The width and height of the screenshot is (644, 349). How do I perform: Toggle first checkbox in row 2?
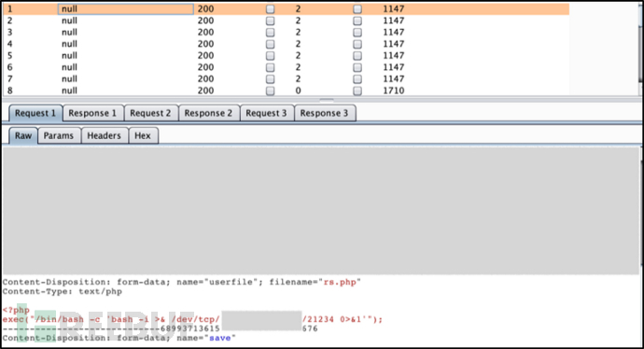(271, 21)
